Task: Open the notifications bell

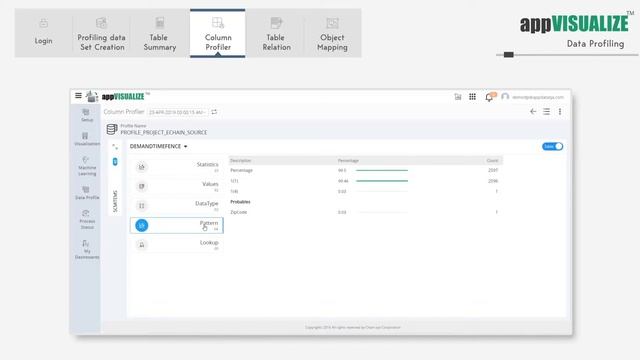Action: click(x=489, y=97)
